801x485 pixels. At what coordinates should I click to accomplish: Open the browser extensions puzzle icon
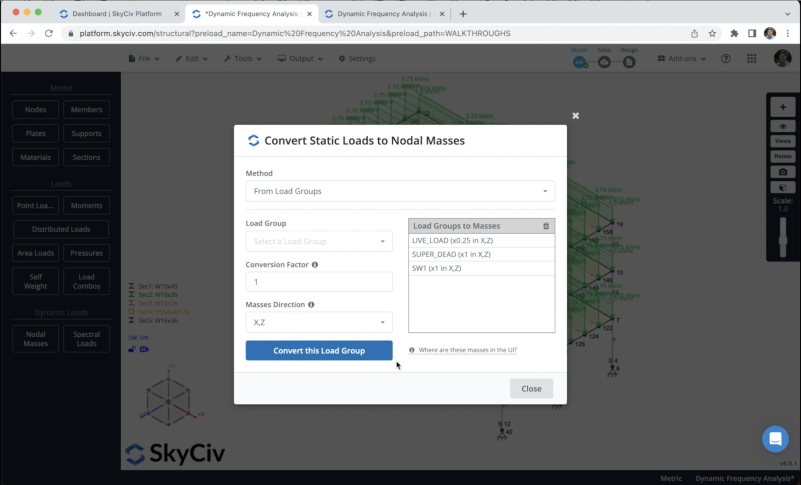click(x=734, y=33)
